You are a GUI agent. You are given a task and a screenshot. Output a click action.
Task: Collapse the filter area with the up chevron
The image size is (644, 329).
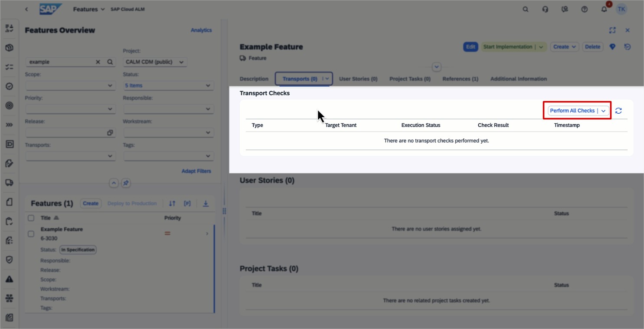[114, 183]
